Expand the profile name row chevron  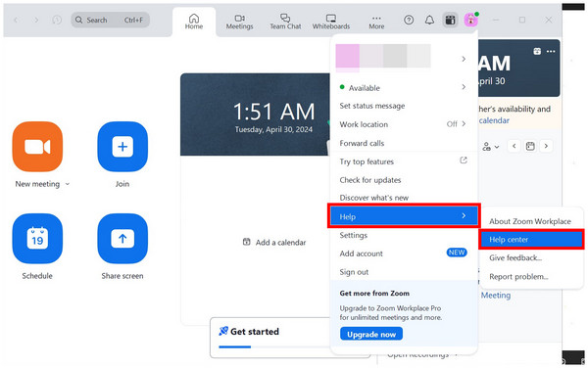[x=464, y=59]
